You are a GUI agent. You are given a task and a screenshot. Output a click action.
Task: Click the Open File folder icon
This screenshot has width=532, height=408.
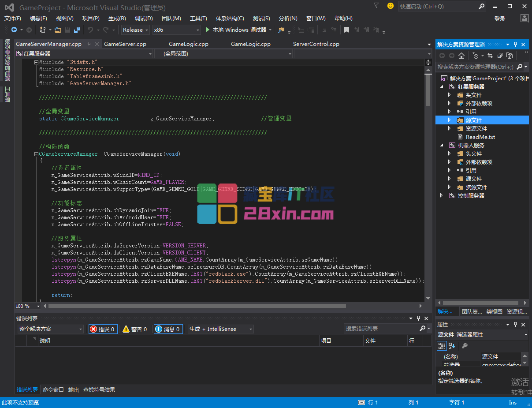[x=58, y=30]
